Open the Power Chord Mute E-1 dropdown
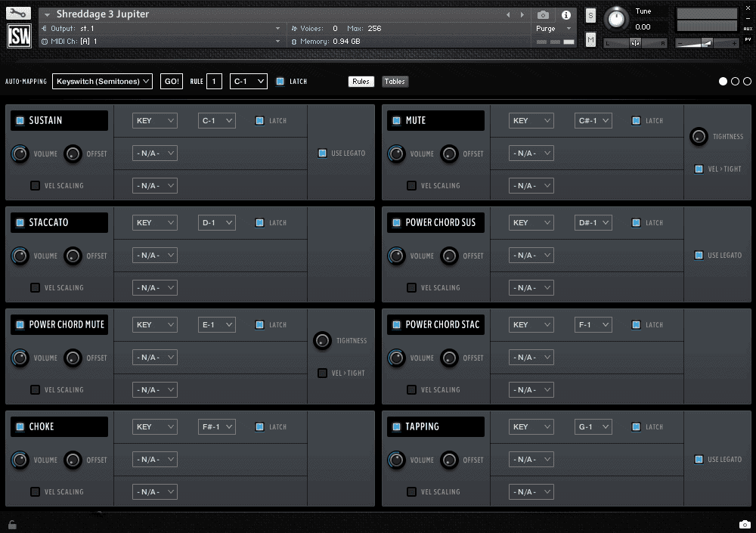Image resolution: width=756 pixels, height=533 pixels. [216, 324]
